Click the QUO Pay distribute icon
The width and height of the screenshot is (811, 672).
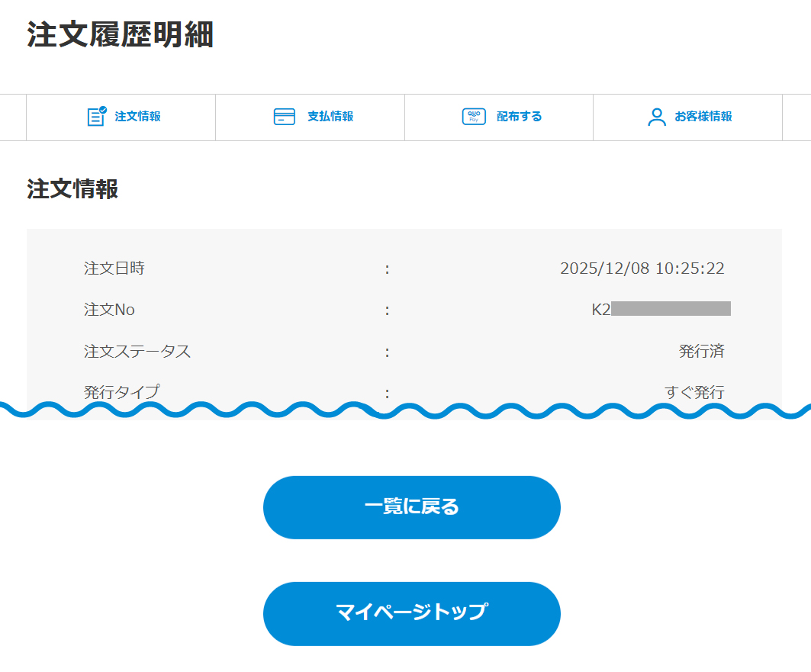point(474,117)
